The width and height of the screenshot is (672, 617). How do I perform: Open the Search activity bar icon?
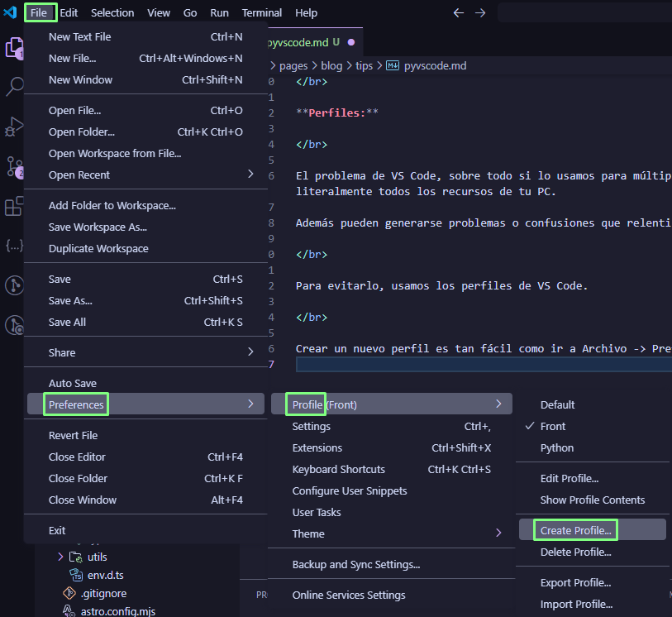click(14, 86)
